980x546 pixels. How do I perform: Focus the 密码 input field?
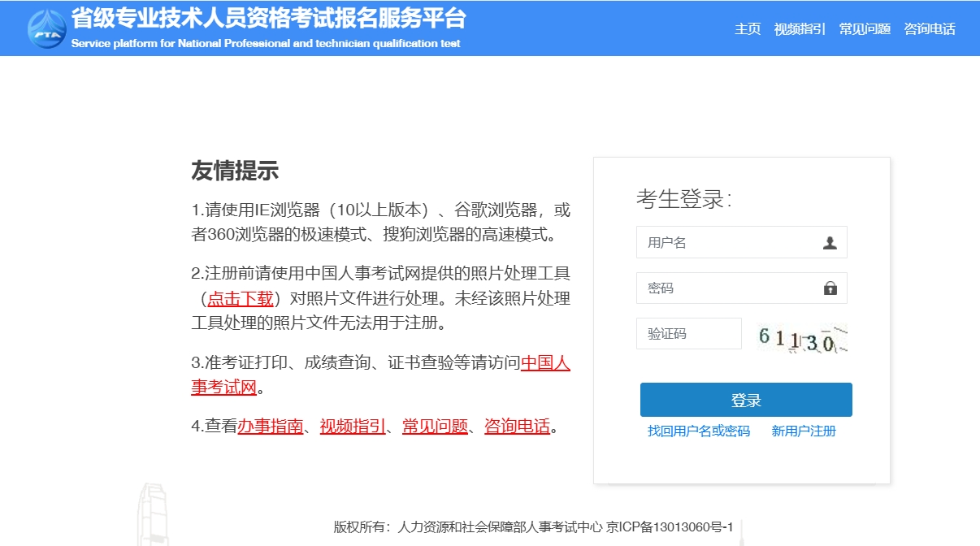(729, 288)
